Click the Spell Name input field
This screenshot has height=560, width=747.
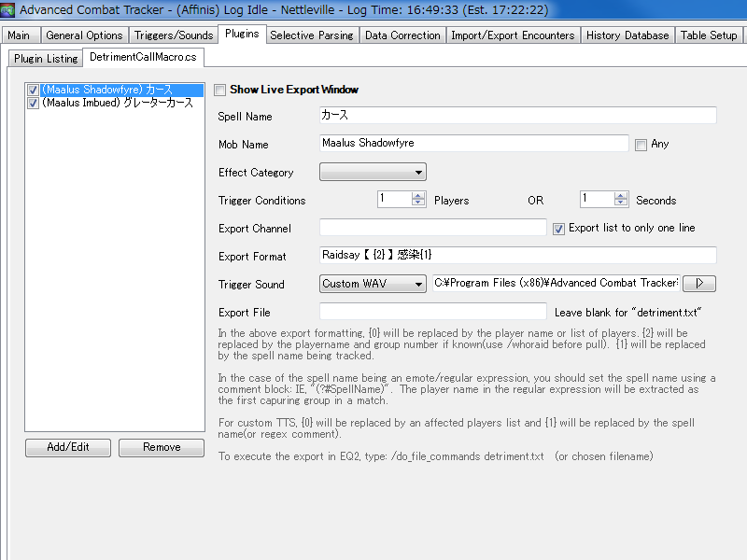(x=518, y=115)
